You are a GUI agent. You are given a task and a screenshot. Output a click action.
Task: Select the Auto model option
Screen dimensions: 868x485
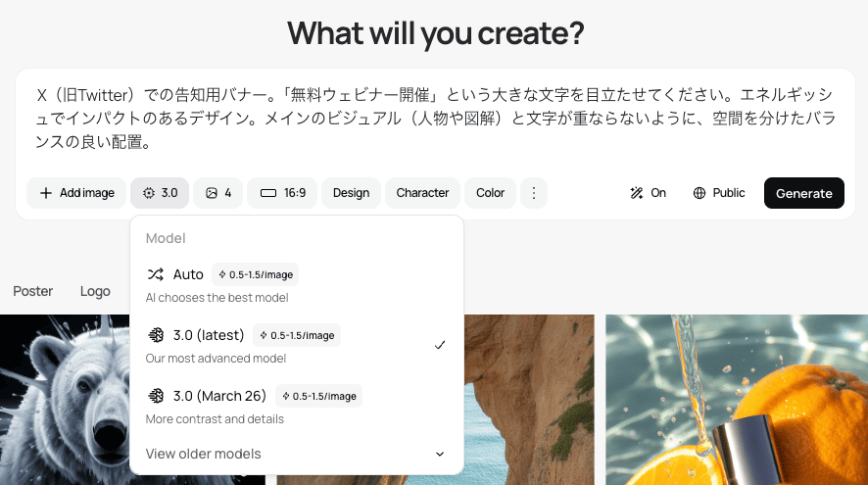click(297, 285)
